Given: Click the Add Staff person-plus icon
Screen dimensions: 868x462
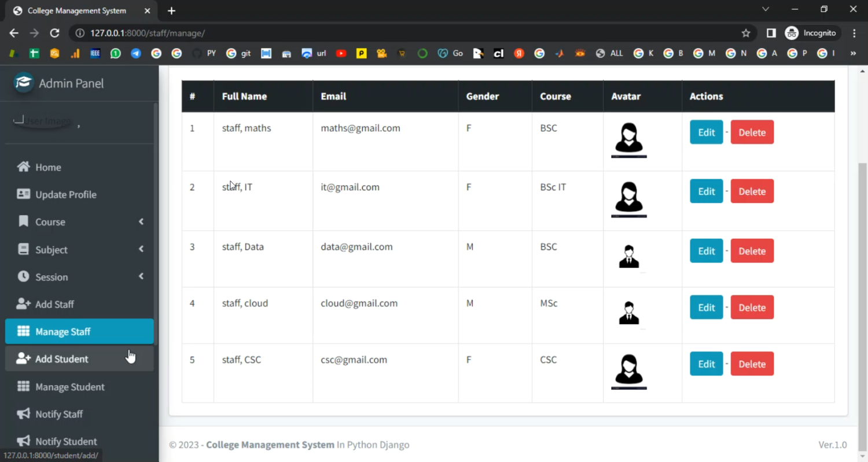Looking at the screenshot, I should pyautogui.click(x=23, y=304).
